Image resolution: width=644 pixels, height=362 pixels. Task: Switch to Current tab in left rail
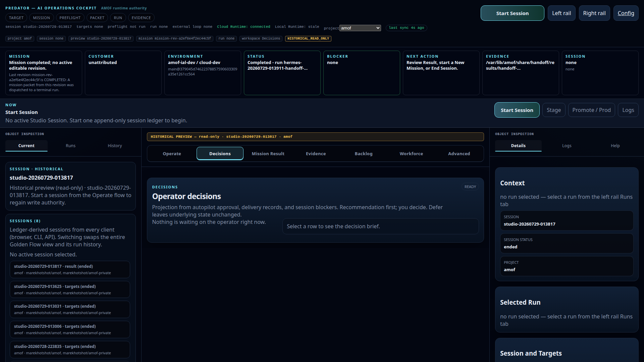point(26,146)
